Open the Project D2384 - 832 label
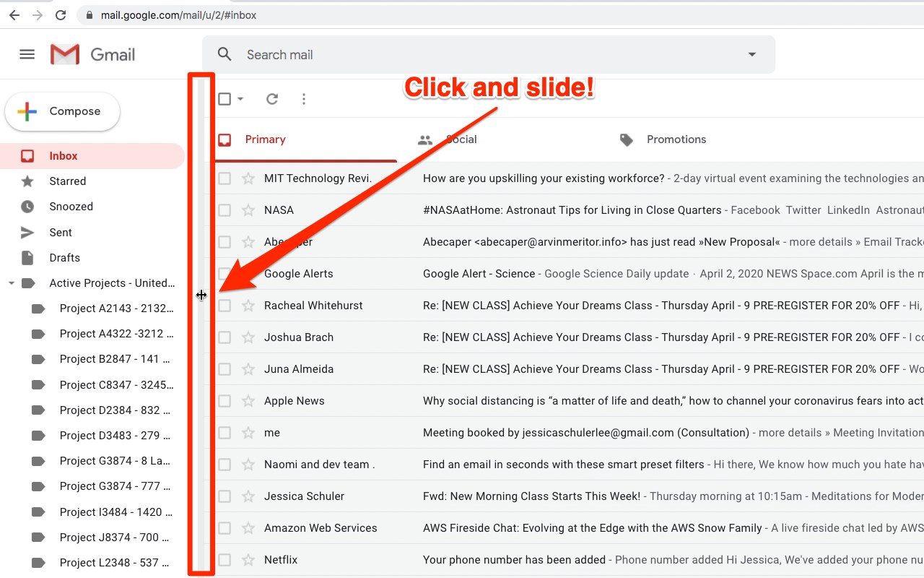Image resolution: width=924 pixels, height=578 pixels. point(115,410)
